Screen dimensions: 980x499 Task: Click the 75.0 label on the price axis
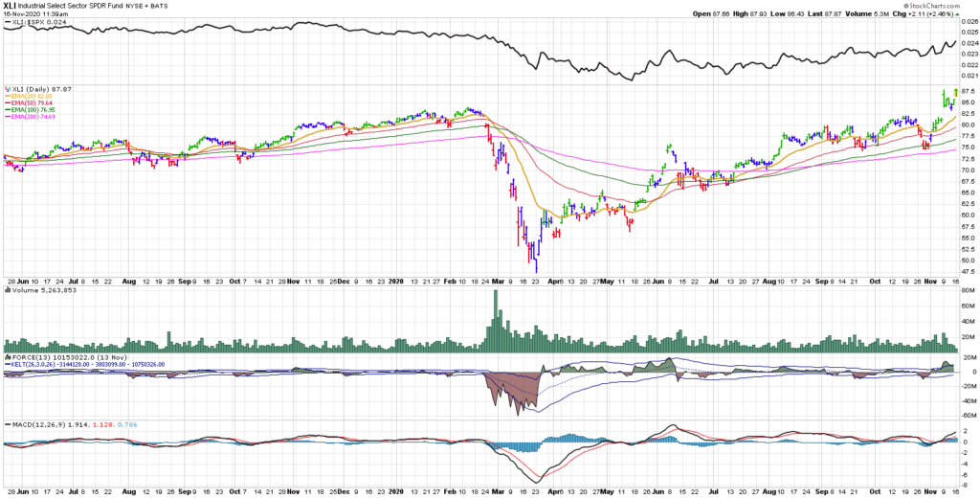coord(968,147)
